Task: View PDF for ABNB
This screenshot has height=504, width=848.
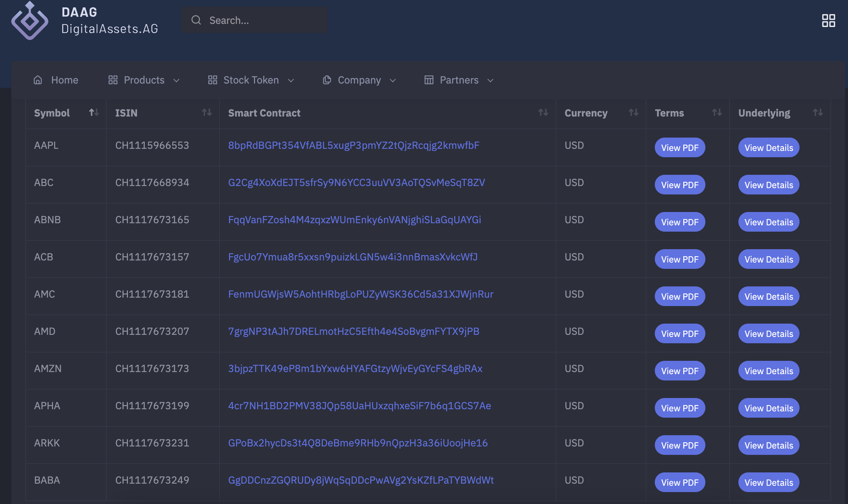Action: [680, 222]
